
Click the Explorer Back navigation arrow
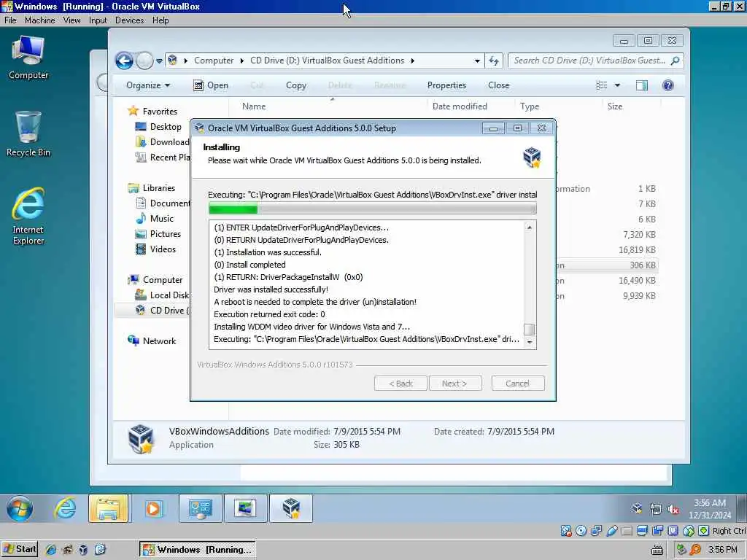pos(124,61)
